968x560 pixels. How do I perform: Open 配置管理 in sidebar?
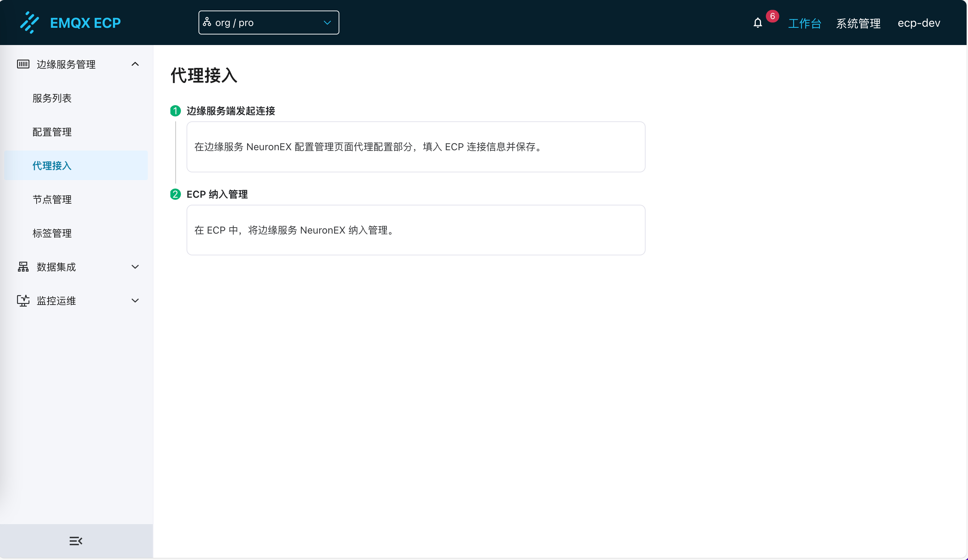[52, 132]
